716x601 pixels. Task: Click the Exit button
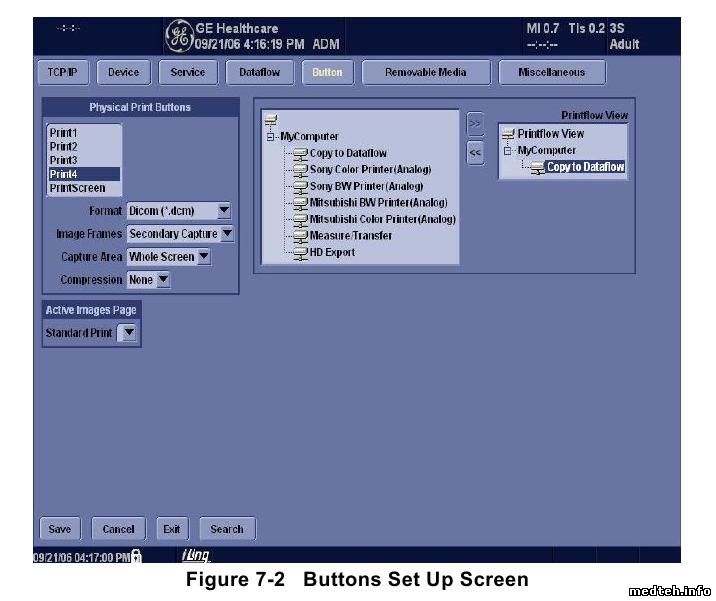click(x=171, y=529)
